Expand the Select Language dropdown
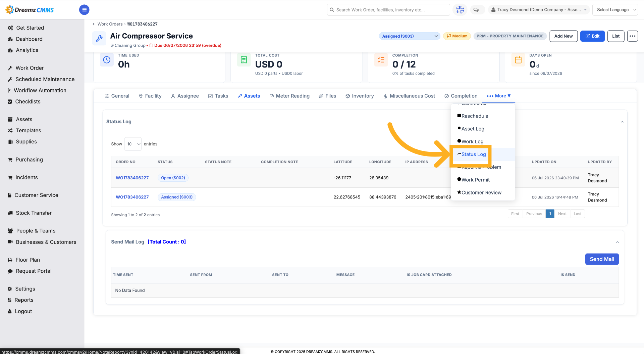 pos(617,10)
